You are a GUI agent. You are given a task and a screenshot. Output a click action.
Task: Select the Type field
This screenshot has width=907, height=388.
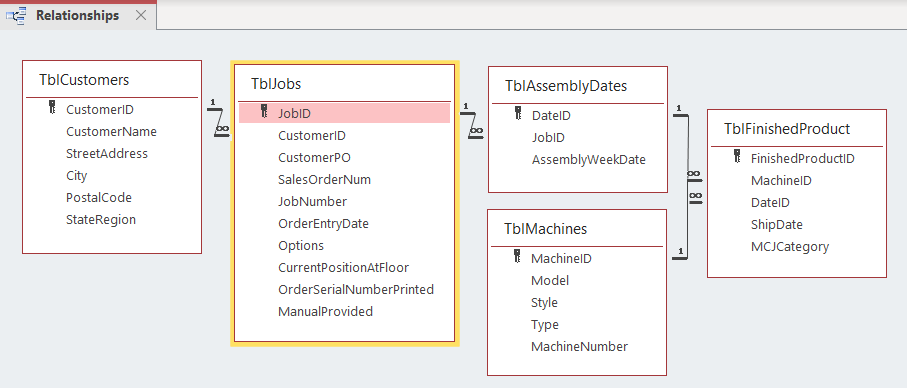pos(545,324)
